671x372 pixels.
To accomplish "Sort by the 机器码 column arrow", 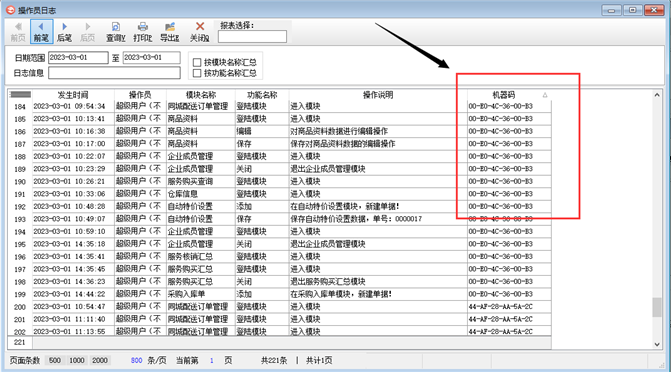I will click(545, 95).
